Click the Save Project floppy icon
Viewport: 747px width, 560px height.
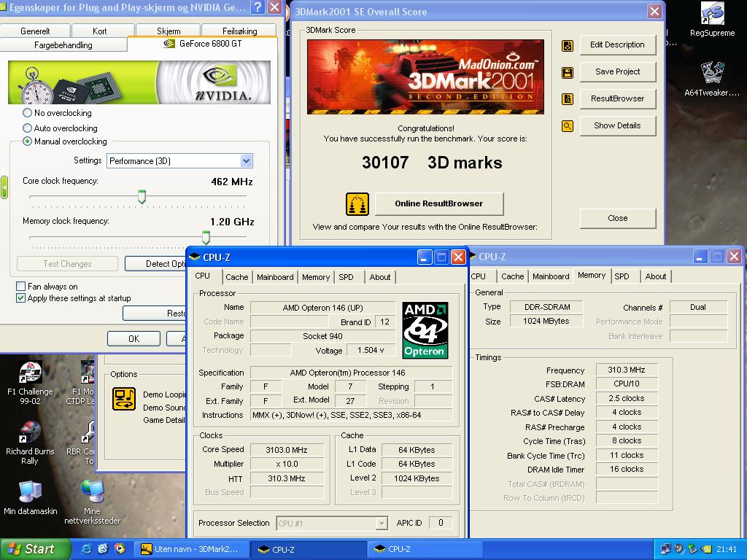pyautogui.click(x=568, y=72)
